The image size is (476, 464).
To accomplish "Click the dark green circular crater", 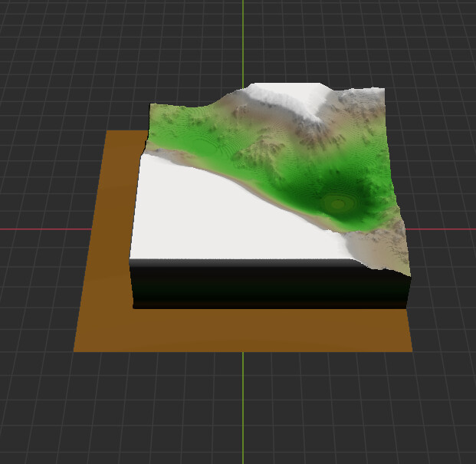I will point(336,203).
